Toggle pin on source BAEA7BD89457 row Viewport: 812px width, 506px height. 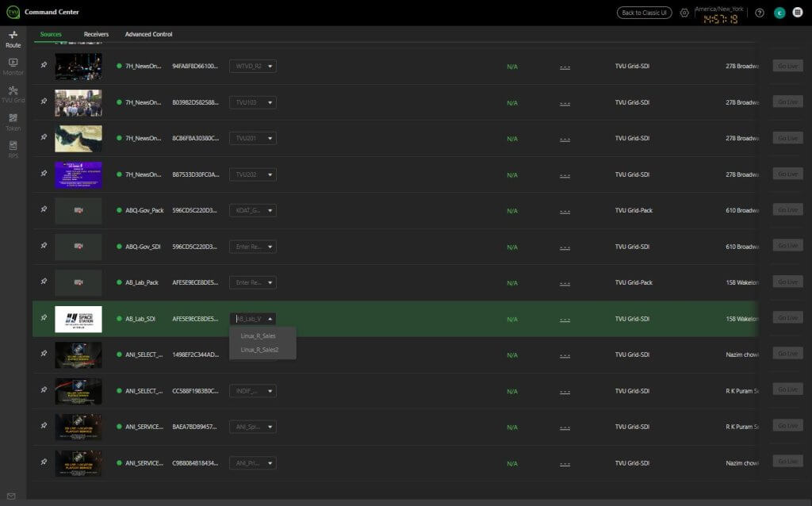click(44, 426)
